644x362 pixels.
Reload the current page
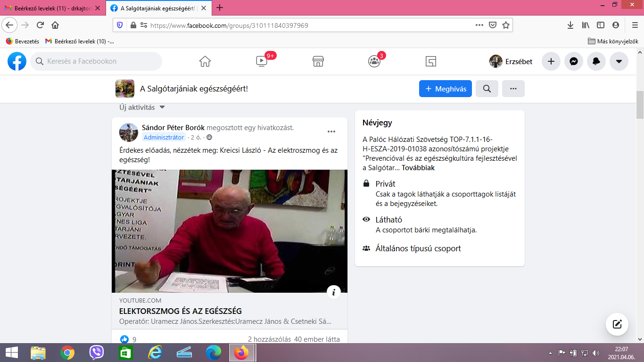pos(40,25)
